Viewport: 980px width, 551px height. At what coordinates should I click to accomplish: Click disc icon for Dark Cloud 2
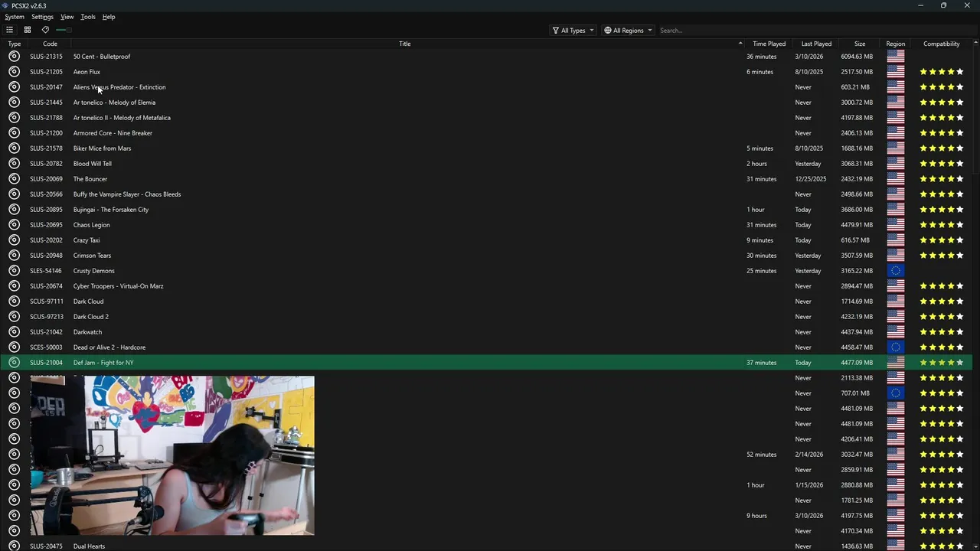tap(14, 317)
